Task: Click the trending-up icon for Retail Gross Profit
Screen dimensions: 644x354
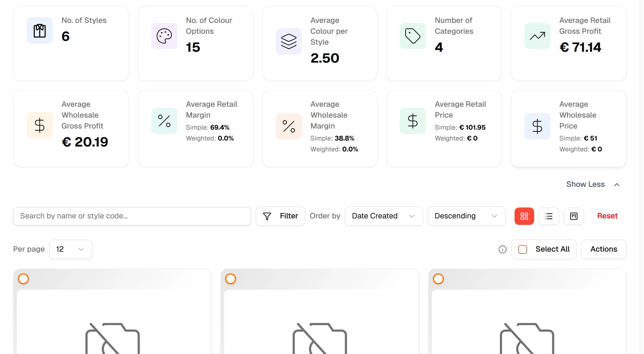Action: coord(537,36)
